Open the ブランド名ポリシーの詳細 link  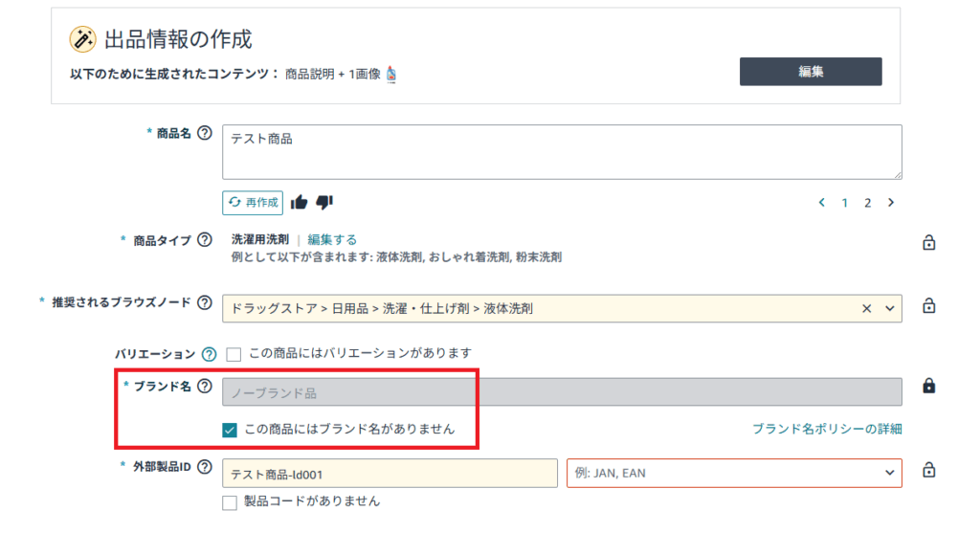(x=827, y=429)
